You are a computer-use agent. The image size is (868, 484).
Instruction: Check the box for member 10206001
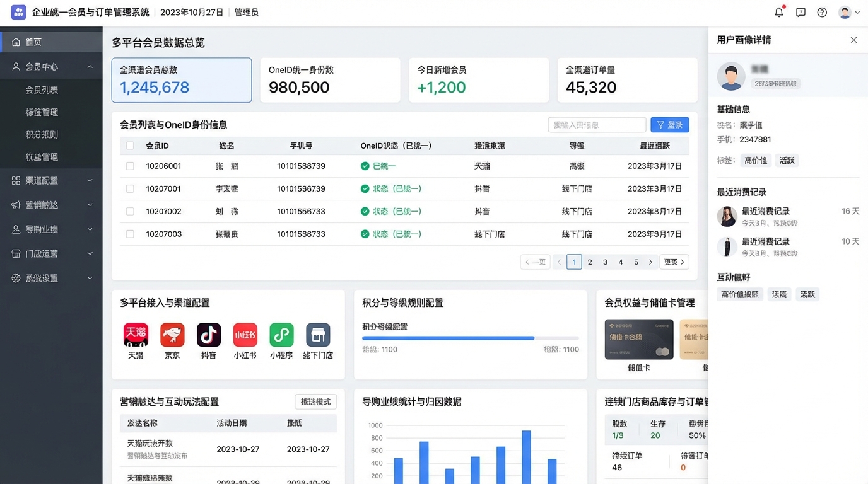point(130,166)
